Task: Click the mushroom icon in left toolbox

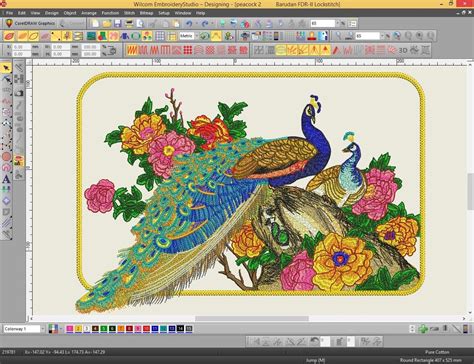Action: click(x=19, y=162)
